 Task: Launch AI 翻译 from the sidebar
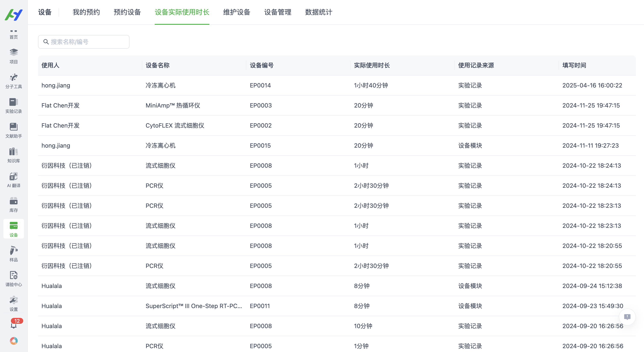point(14,179)
